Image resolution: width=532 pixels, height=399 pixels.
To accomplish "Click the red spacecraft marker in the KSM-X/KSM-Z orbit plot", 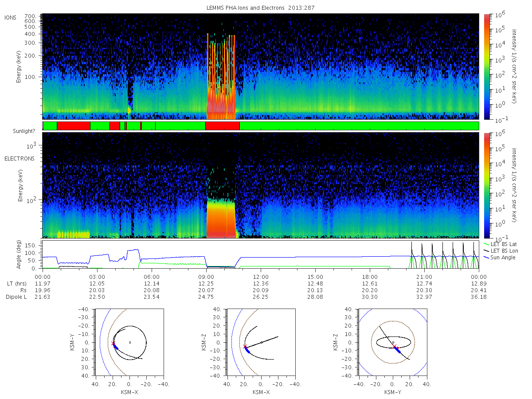I will coord(245,346).
